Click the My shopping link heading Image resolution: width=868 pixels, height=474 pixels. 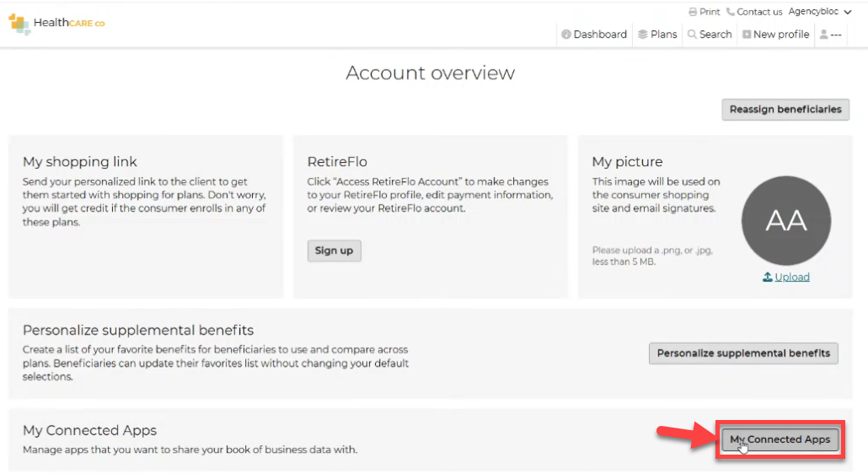click(x=80, y=162)
